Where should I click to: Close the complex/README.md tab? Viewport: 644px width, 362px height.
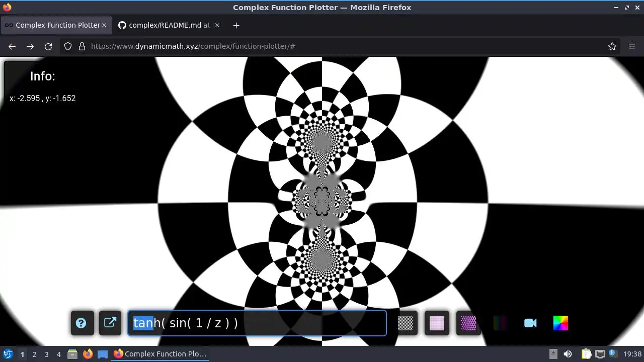(x=217, y=25)
